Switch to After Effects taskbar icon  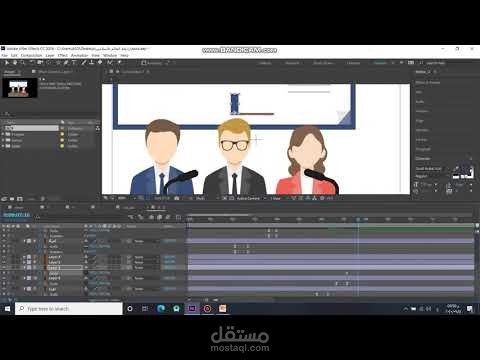192,309
